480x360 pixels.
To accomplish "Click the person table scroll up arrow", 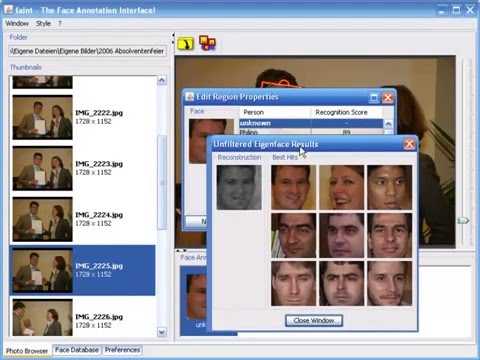I will 388,124.
